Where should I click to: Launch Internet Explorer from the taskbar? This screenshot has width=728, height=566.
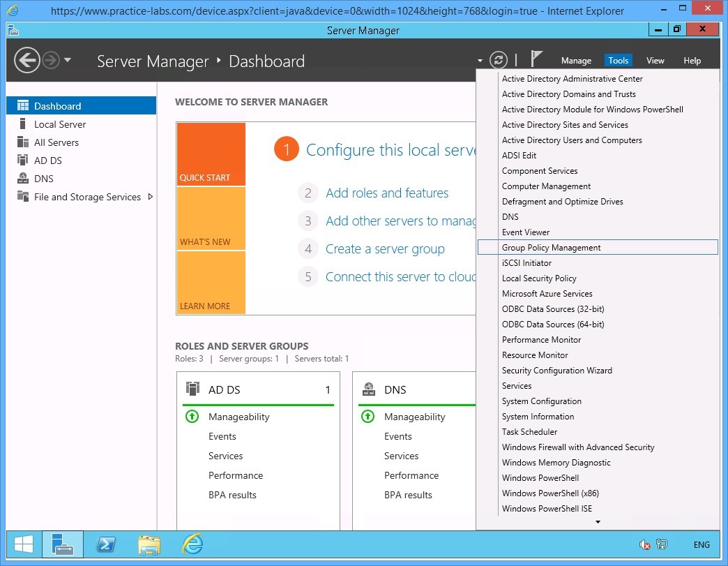coord(192,544)
